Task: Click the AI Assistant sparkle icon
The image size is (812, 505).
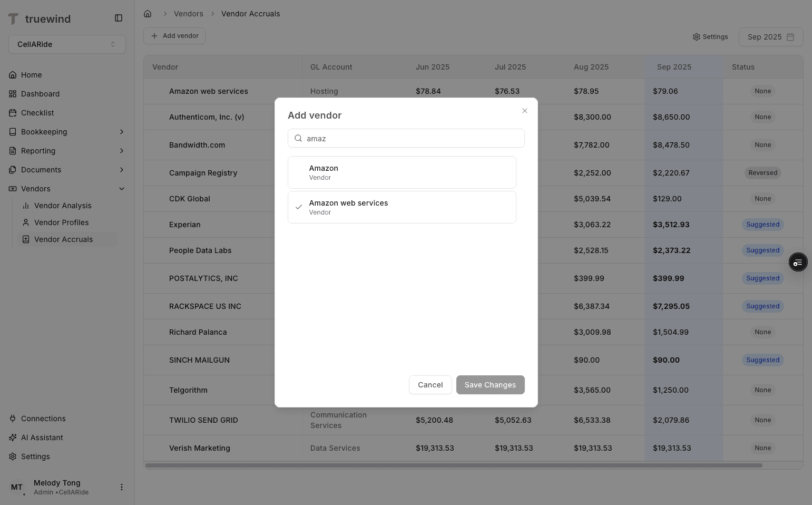Action: (13, 438)
